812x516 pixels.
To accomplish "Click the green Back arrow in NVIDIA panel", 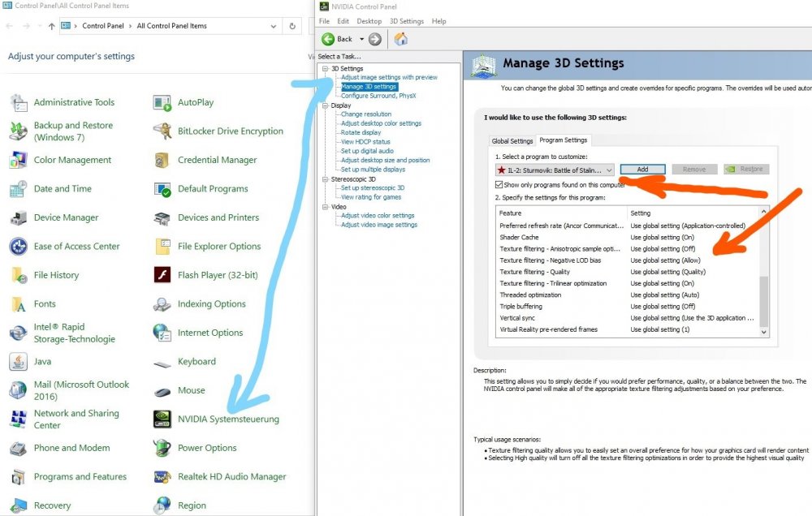I will click(328, 39).
